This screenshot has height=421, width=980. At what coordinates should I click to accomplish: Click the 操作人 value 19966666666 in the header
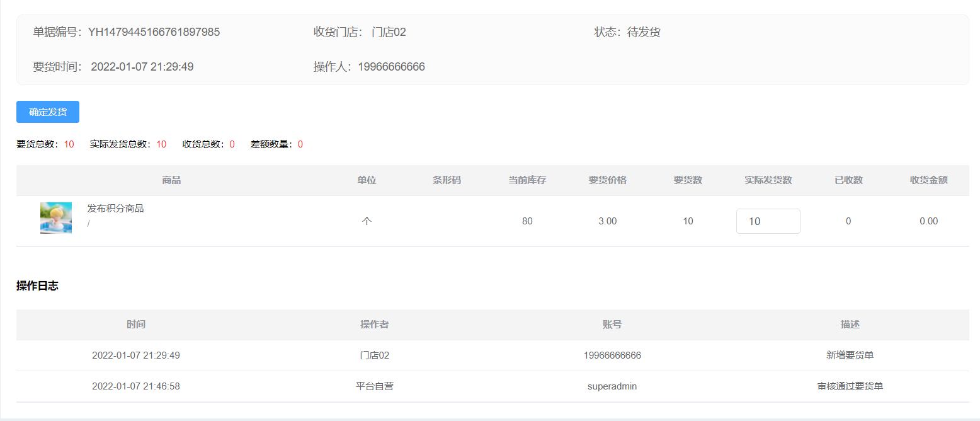(x=391, y=67)
